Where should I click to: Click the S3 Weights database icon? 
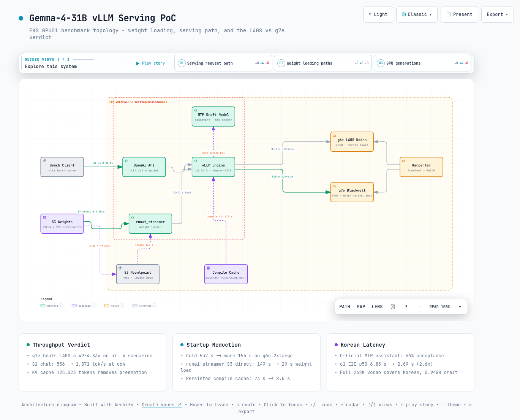(44, 217)
